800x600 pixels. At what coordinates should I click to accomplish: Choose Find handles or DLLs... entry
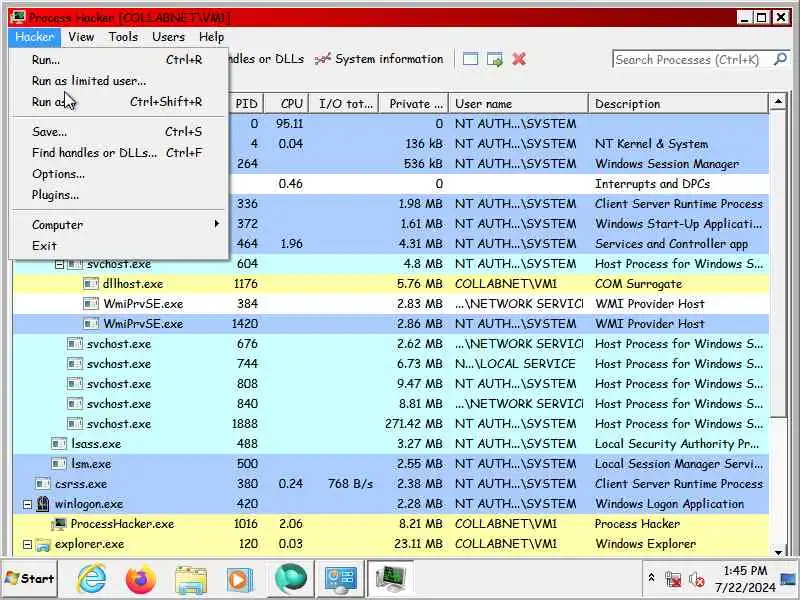(x=119, y=153)
